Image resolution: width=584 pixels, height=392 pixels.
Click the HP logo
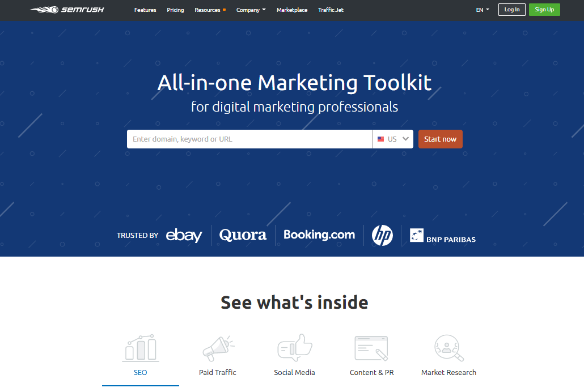[382, 235]
